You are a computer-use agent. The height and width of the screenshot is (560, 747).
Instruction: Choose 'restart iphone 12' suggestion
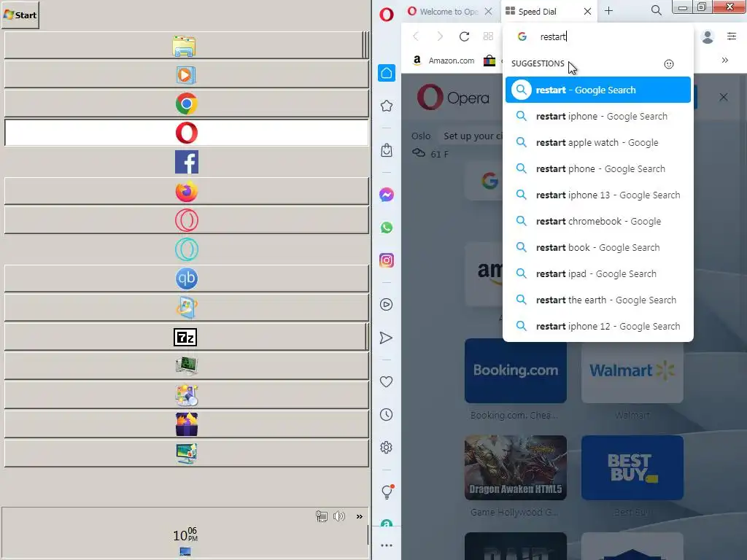coord(598,326)
